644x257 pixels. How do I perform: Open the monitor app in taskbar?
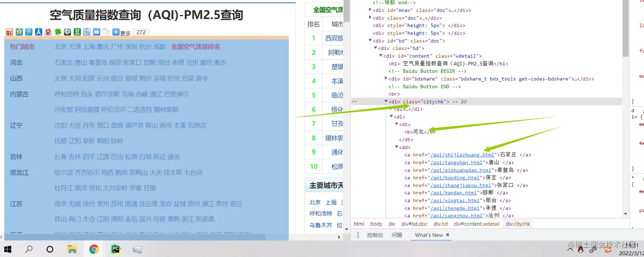(137, 249)
